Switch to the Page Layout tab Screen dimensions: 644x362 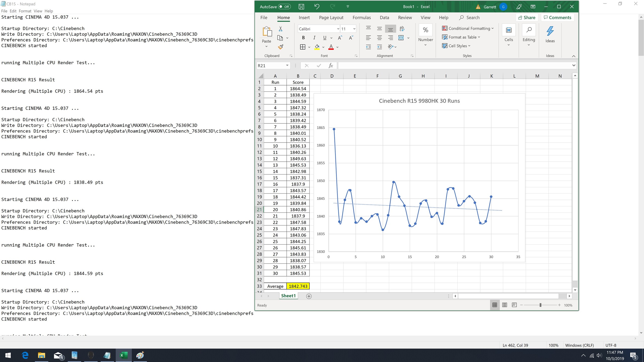pyautogui.click(x=331, y=18)
